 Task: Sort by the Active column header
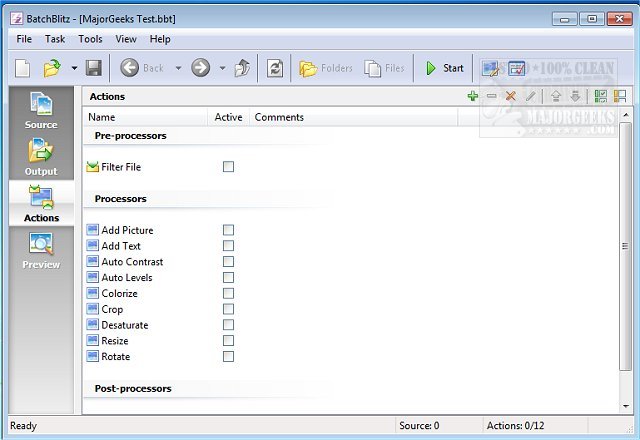[229, 117]
